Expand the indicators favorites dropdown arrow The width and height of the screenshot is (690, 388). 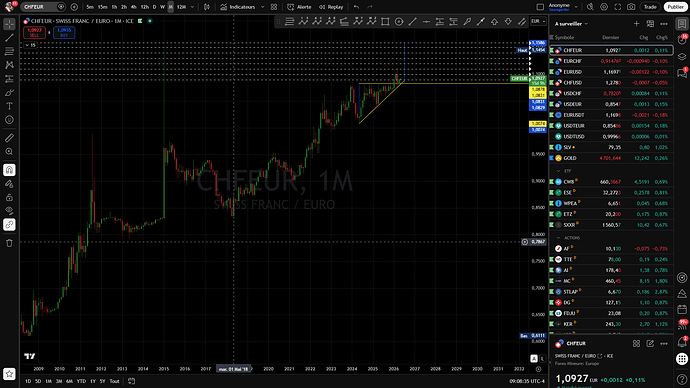pyautogui.click(x=263, y=7)
